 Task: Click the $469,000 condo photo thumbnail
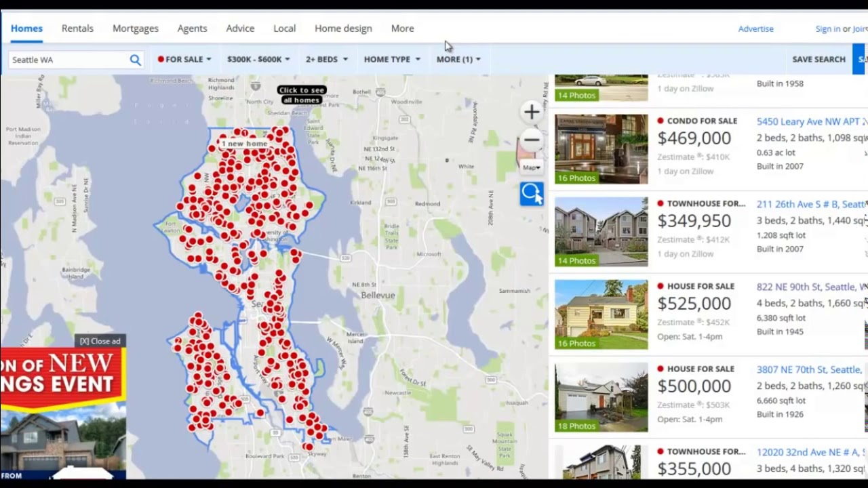point(601,149)
